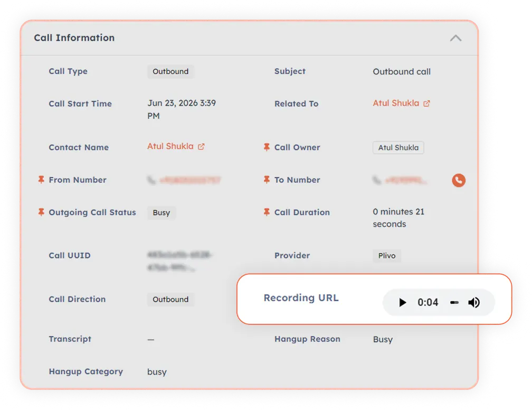This screenshot has width=532, height=410.
Task: Open Atul Shukla link in Contact Name
Action: point(170,146)
